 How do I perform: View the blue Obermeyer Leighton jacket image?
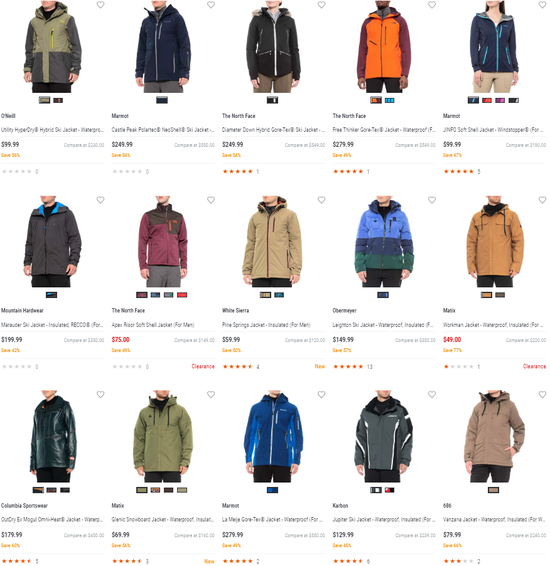pos(384,241)
